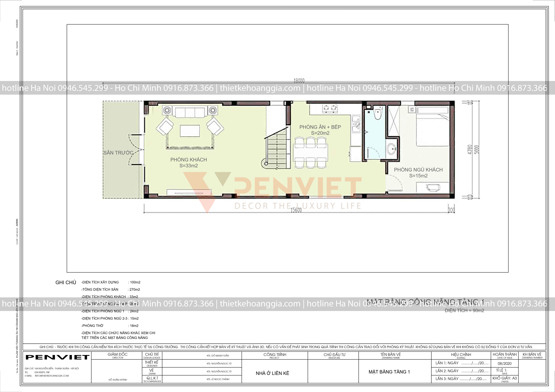This screenshot has width=555, height=392.
Task: Click the S=20m2 area label
Action: (x=320, y=133)
